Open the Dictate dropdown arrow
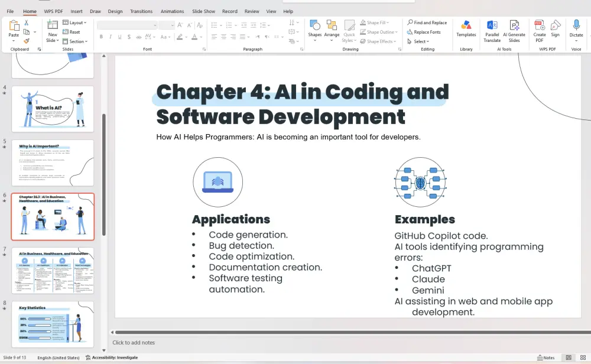This screenshot has width=591, height=364. click(x=576, y=41)
